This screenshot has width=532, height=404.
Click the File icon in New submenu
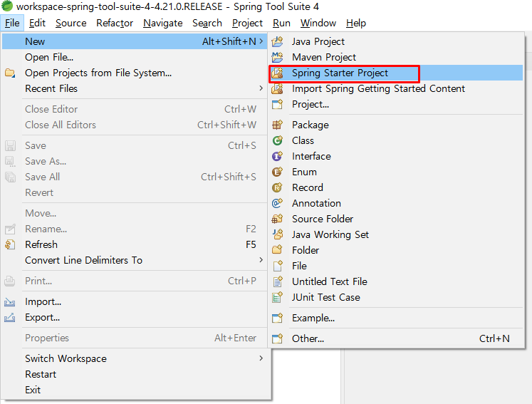[x=277, y=266]
